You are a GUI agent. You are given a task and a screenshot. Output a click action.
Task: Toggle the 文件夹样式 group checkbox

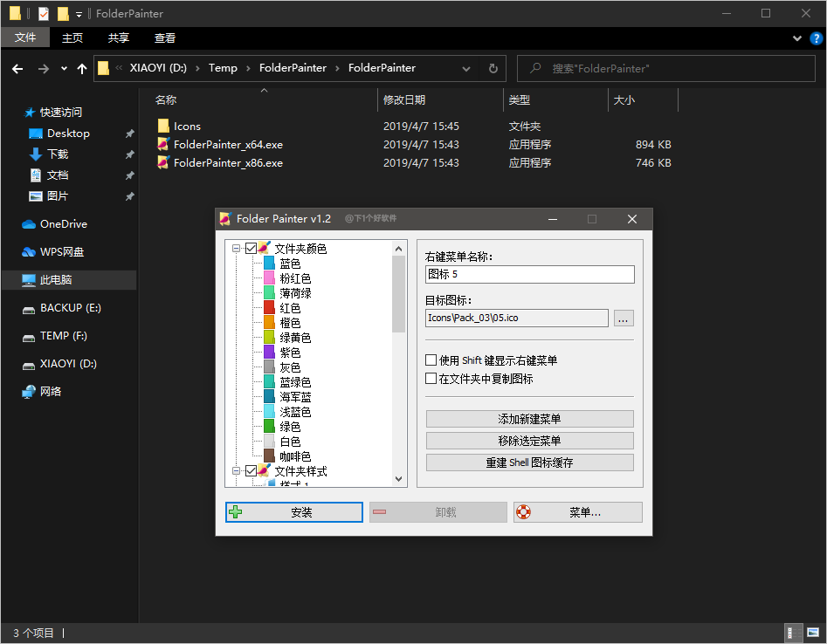(x=251, y=470)
